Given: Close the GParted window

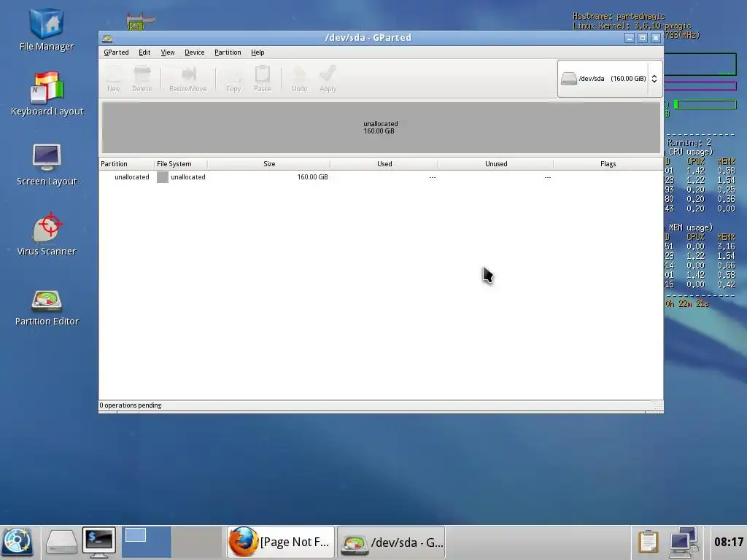Looking at the screenshot, I should [x=656, y=38].
